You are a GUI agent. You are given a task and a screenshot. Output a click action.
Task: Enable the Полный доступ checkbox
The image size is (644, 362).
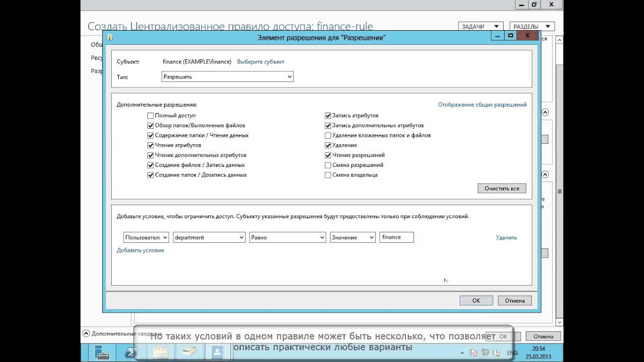[x=150, y=116]
